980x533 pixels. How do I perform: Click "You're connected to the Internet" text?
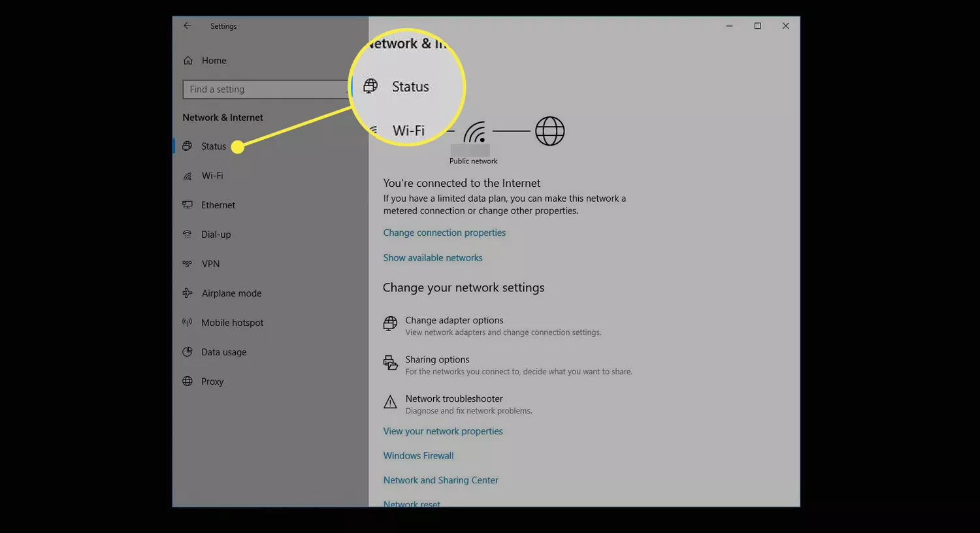(x=462, y=184)
